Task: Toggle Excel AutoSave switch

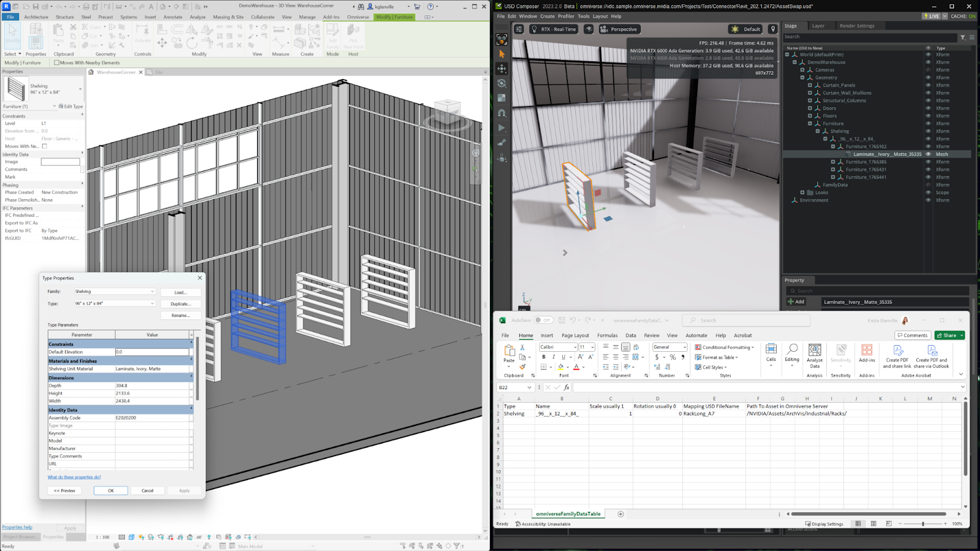Action: click(x=543, y=320)
